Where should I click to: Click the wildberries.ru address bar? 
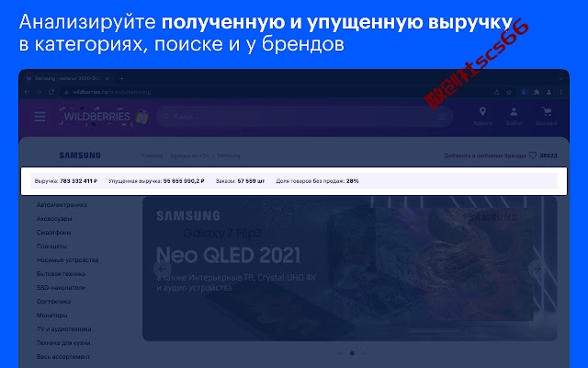coord(276,92)
